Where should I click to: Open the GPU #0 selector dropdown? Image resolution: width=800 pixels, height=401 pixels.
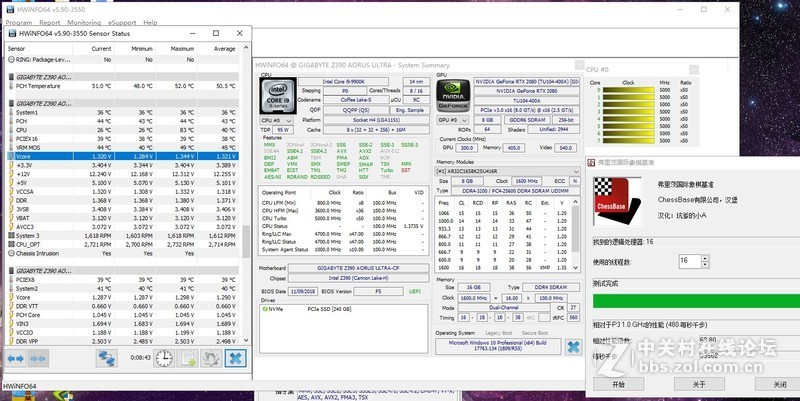(x=453, y=120)
